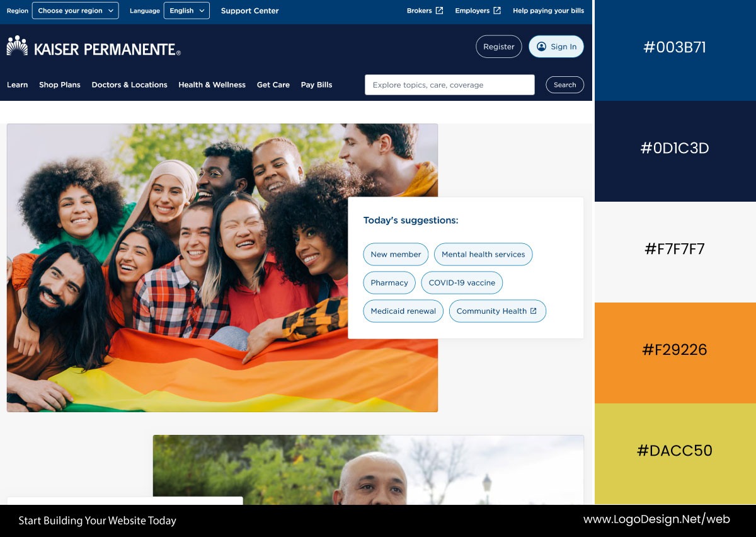
Task: Click the external-link icon next to Employers
Action: point(497,11)
